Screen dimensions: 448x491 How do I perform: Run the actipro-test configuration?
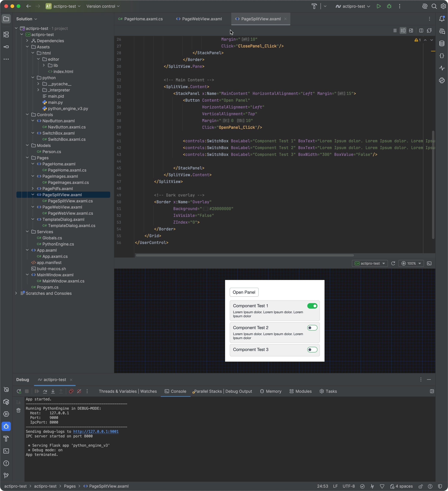point(379,6)
